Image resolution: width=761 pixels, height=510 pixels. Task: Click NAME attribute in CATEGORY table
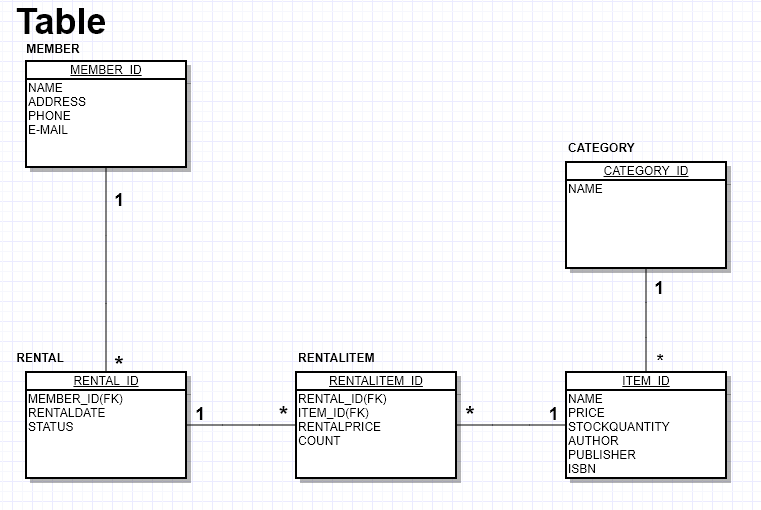[x=585, y=189]
